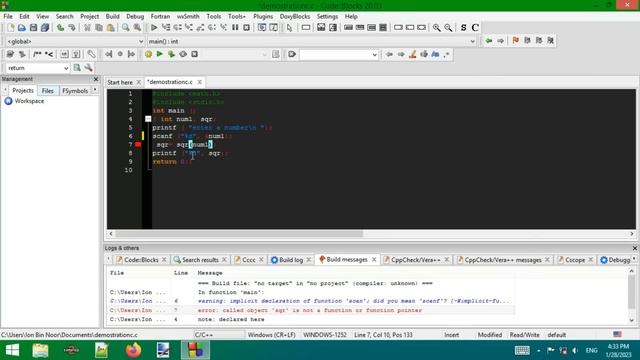
Task: Open the Search results tab
Action: (200, 260)
